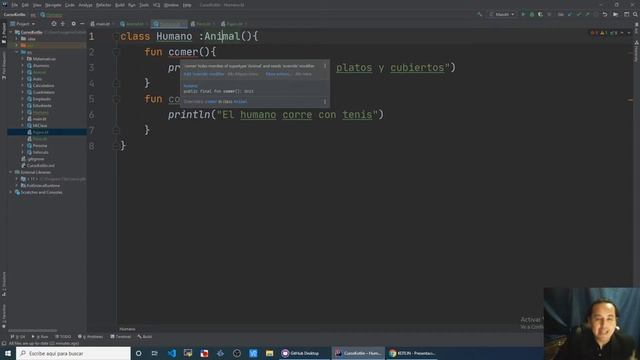Expand the .idea folder

[17, 39]
